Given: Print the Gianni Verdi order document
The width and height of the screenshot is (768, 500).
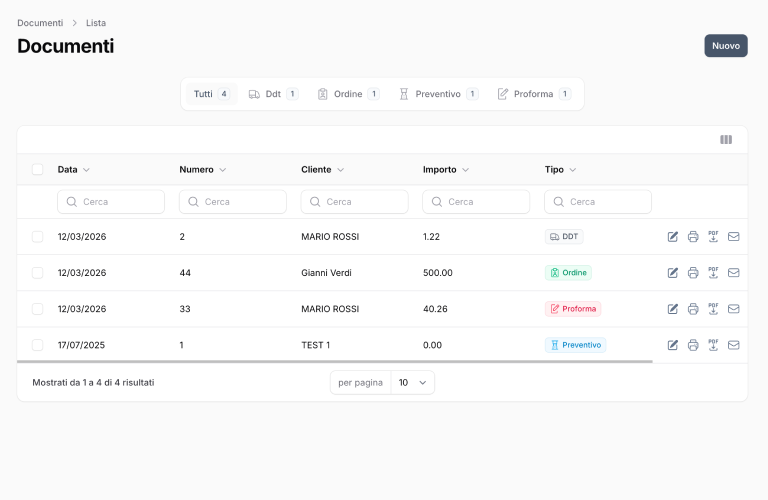Looking at the screenshot, I should pos(693,273).
